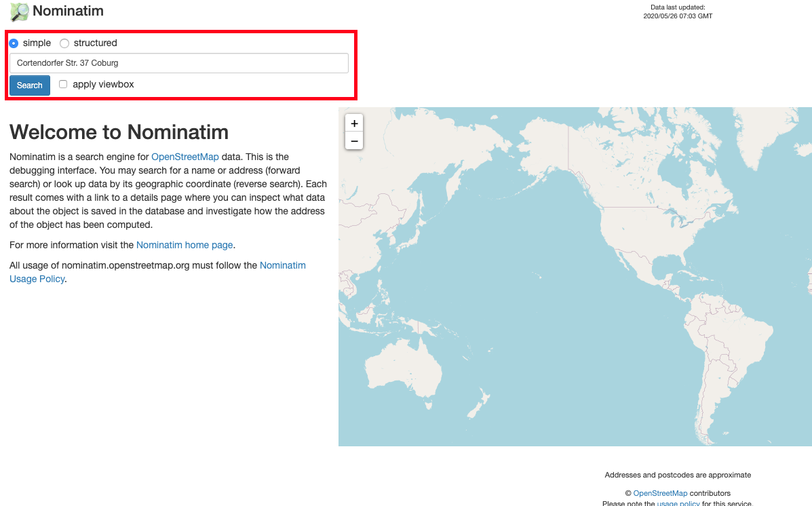Open the usage policy link in footer
Screen dimensions: 812x506
pos(678,503)
